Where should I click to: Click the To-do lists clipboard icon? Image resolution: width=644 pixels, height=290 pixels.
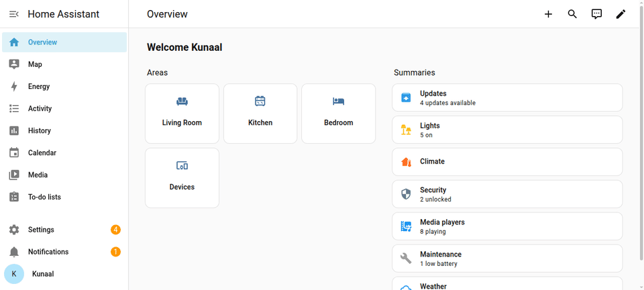tap(14, 197)
